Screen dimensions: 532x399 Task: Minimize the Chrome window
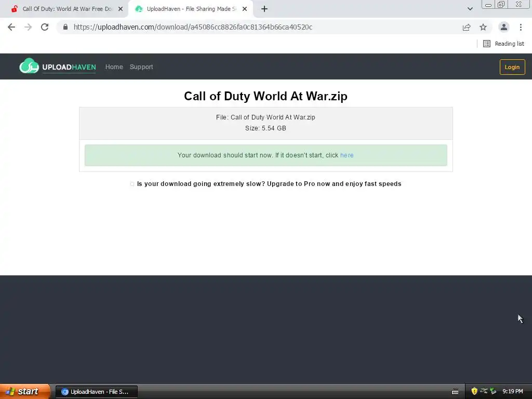click(x=488, y=4)
